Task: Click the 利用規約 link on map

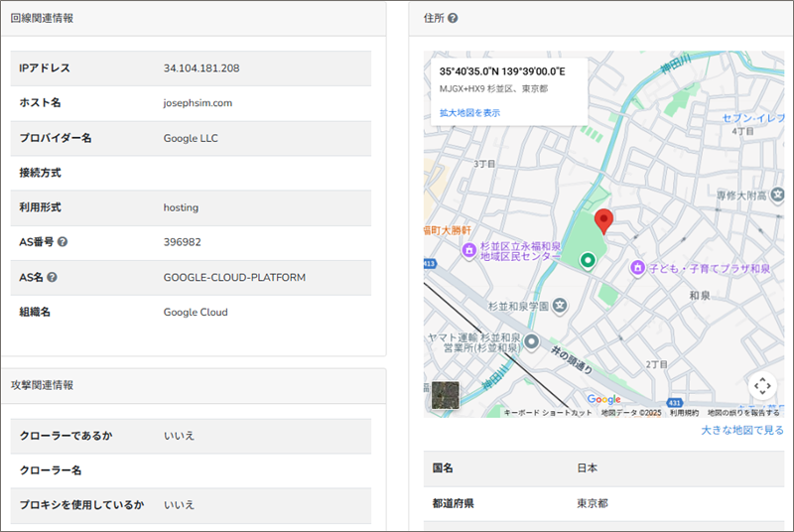Action: [684, 412]
